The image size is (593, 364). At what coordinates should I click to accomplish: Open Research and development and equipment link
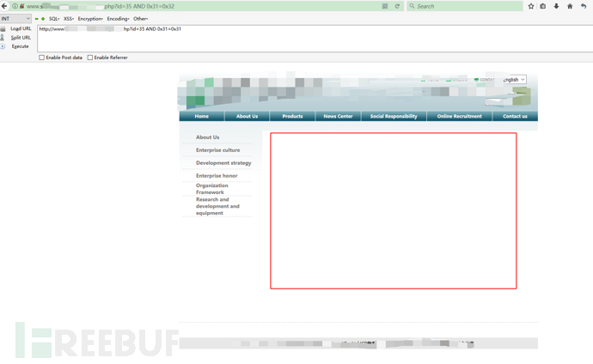[217, 206]
